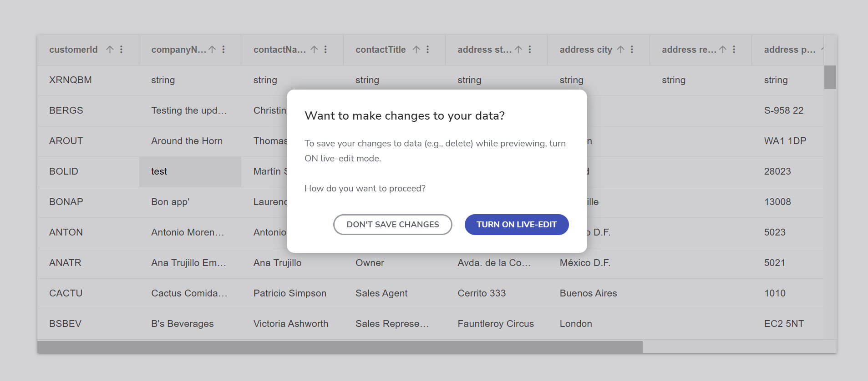Select the 'test' company name cell
Viewport: 868px width, 381px height.
coord(190,171)
